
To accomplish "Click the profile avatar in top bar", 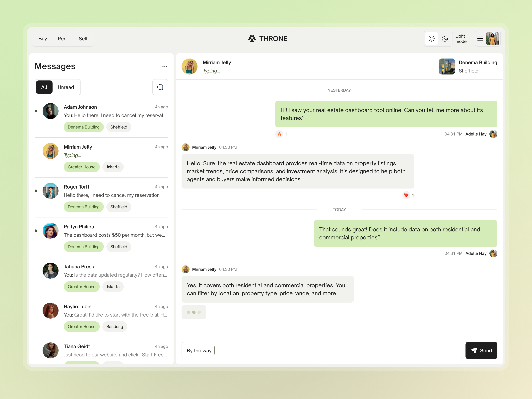I will pos(493,38).
